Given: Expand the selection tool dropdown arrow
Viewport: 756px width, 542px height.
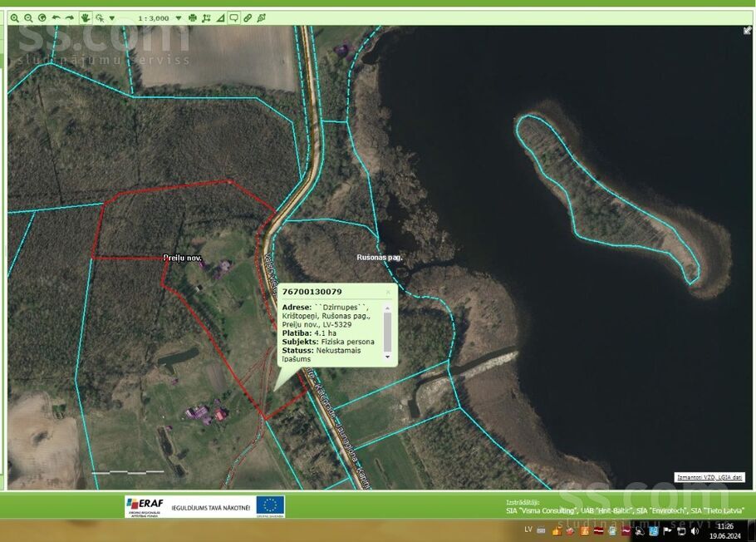Looking at the screenshot, I should tap(111, 17).
